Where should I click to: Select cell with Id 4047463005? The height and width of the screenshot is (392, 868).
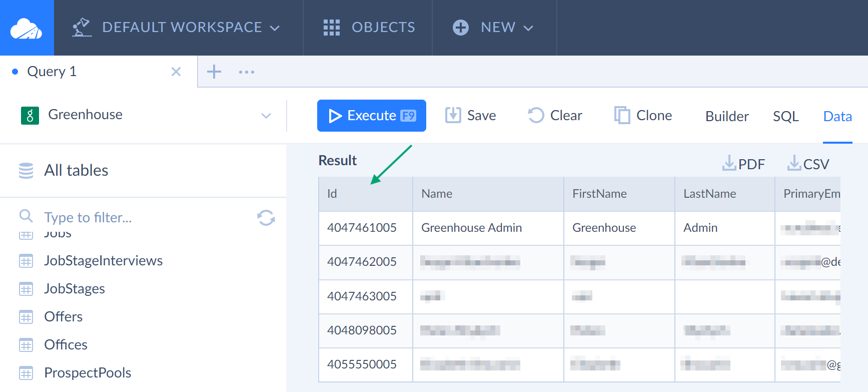click(x=366, y=296)
